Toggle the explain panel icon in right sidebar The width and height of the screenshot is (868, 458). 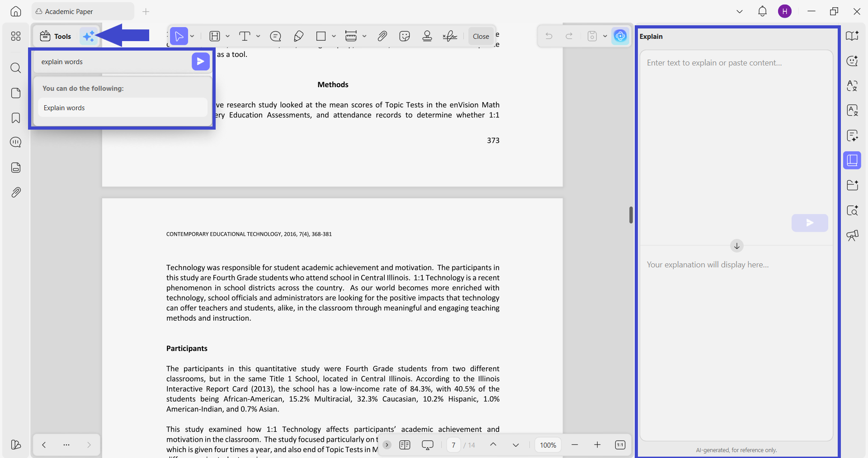[852, 160]
